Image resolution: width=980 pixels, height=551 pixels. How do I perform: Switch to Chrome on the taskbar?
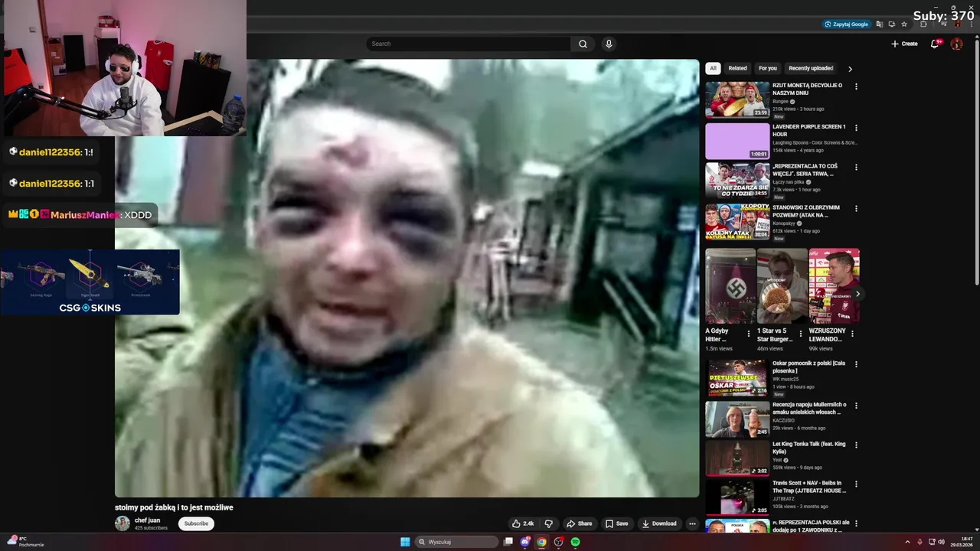pos(542,542)
